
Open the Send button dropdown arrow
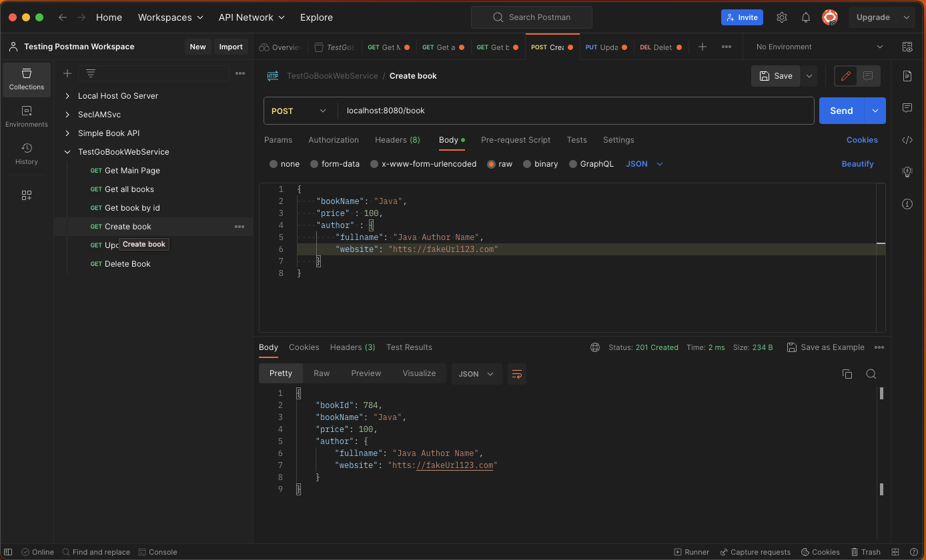tap(875, 111)
